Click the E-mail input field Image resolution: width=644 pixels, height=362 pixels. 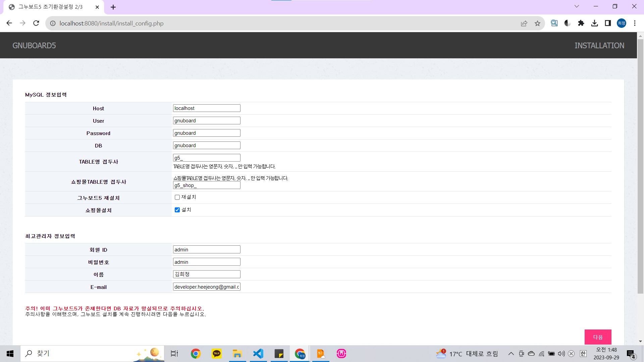pos(207,287)
